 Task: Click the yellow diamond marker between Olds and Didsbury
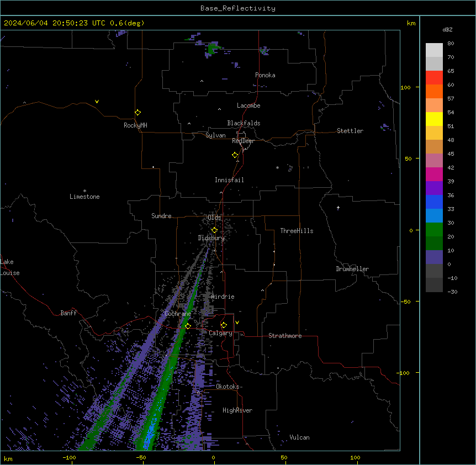coord(214,230)
